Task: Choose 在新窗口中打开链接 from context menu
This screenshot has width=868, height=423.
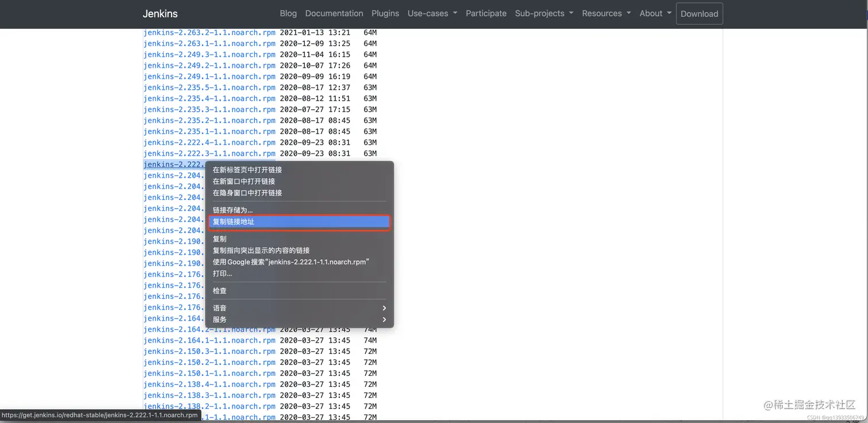Action: (x=299, y=182)
